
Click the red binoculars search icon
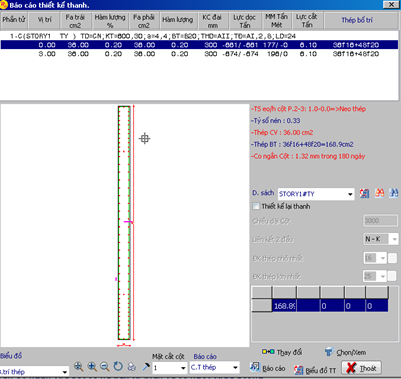coord(379,193)
